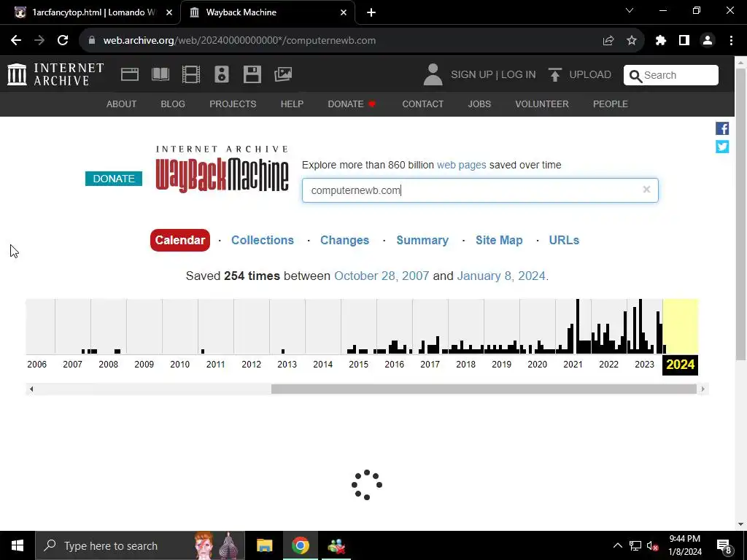This screenshot has height=560, width=747.
Task: Open a new browser tab
Action: 371,12
